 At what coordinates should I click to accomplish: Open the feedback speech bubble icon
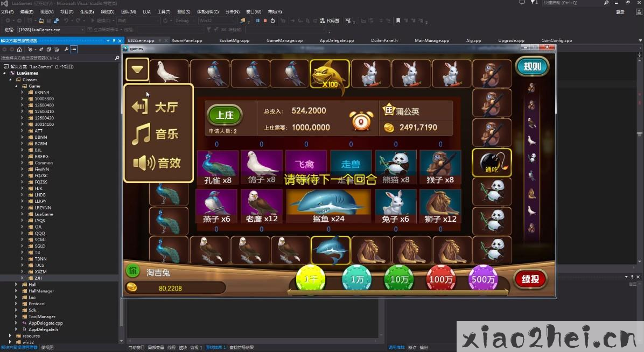point(522,3)
